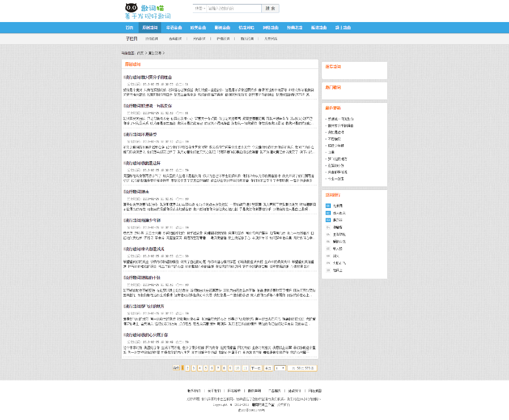Open the 华语金曲 navigation item
The height and width of the screenshot is (420, 509).
[x=174, y=28]
